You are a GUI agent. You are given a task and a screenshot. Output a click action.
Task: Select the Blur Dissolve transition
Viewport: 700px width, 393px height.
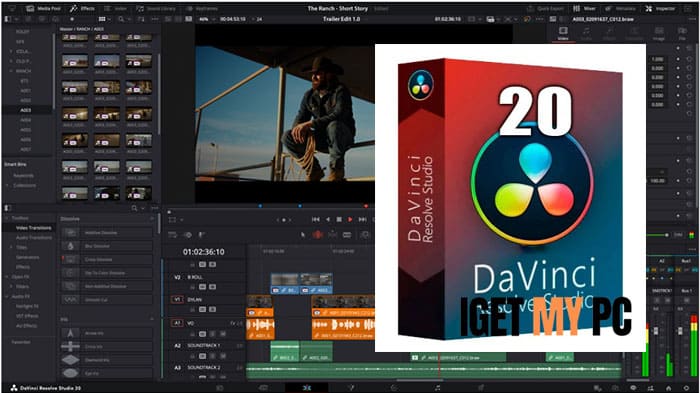click(x=107, y=246)
